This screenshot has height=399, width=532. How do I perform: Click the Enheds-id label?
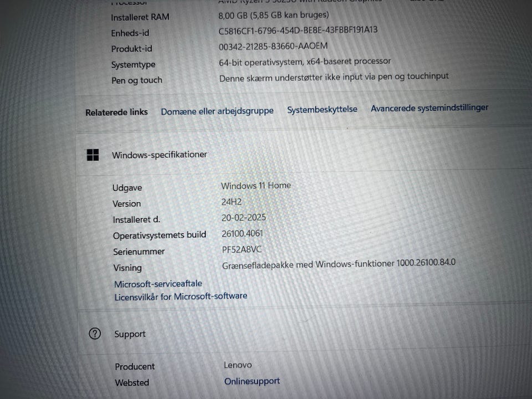click(130, 33)
